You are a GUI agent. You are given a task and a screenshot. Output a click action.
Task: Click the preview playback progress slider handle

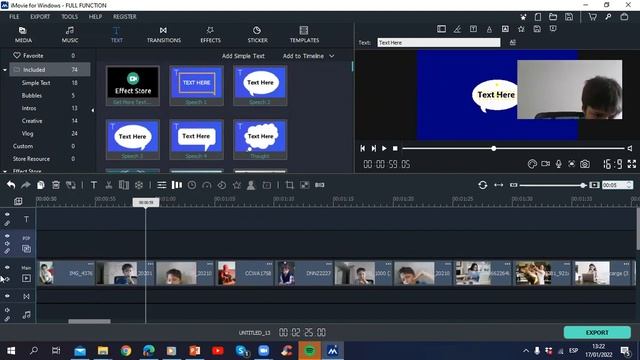coord(493,148)
